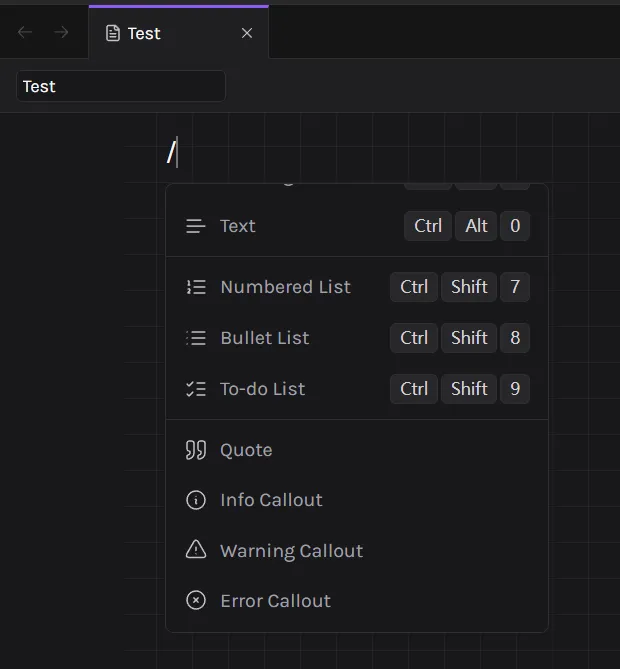Select the Text block option
Screen dimensions: 620x669
tap(238, 226)
